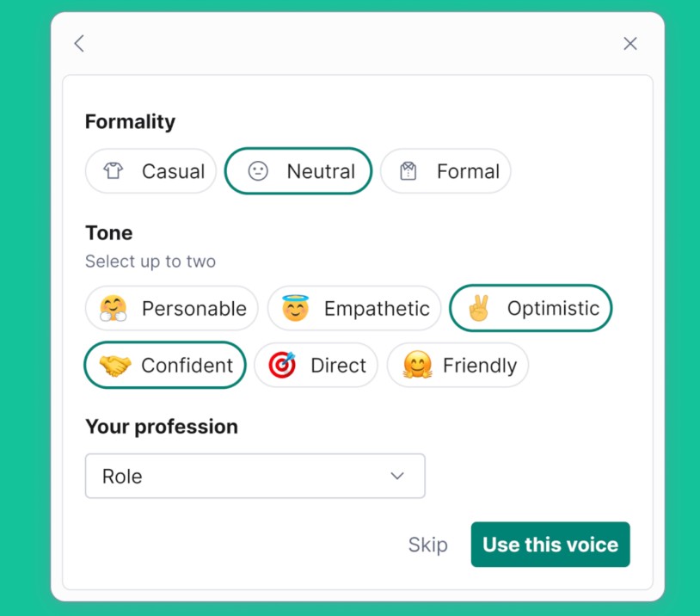Screen dimensions: 700x616
Task: Click the bullseye target emoji icon
Action: (282, 366)
